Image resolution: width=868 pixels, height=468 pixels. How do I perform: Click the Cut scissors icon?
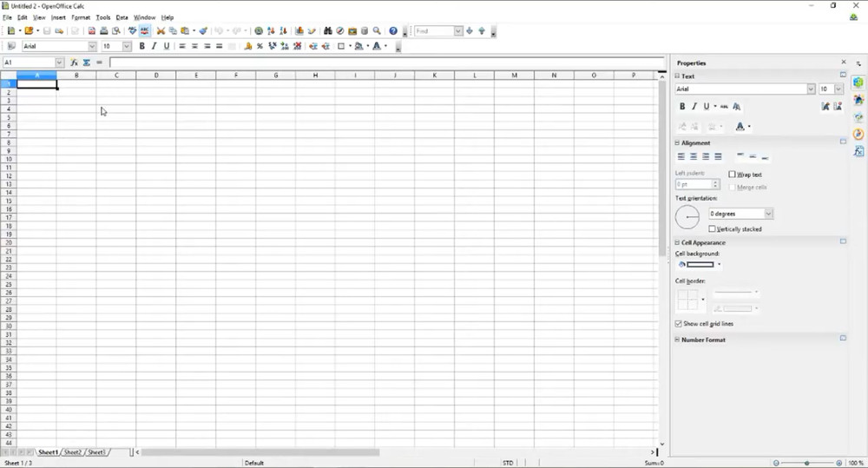click(x=161, y=31)
